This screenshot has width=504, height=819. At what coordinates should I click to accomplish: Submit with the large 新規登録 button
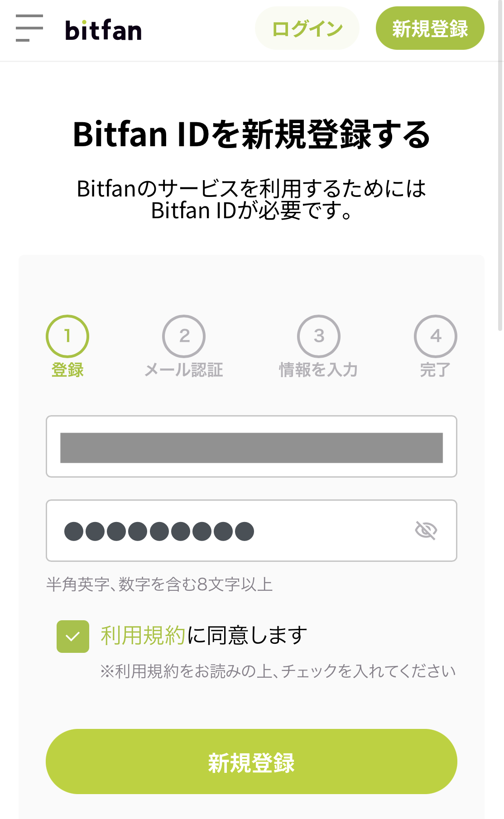tap(251, 762)
